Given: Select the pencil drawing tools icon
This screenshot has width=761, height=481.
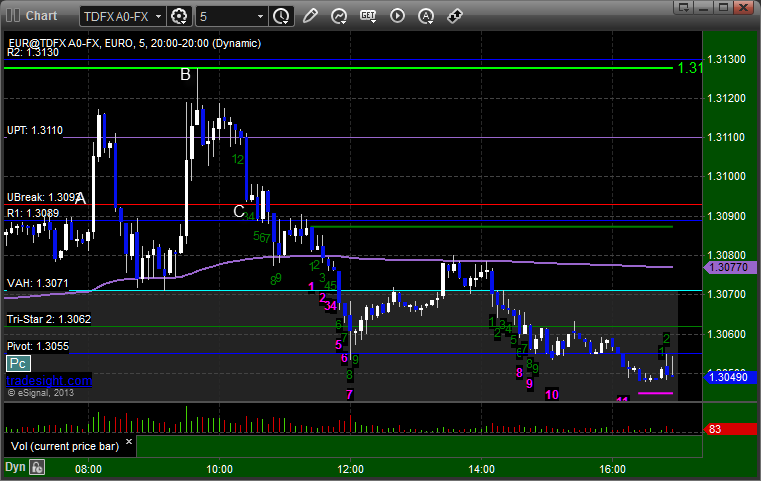Looking at the screenshot, I should (310, 16).
